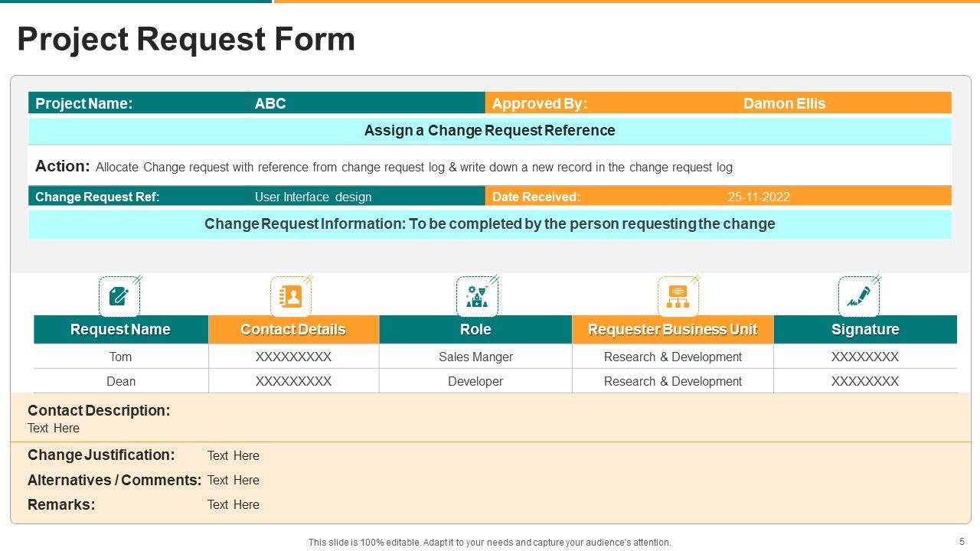Select the slide title Project Request Form
This screenshot has width=980, height=551.
tap(188, 39)
